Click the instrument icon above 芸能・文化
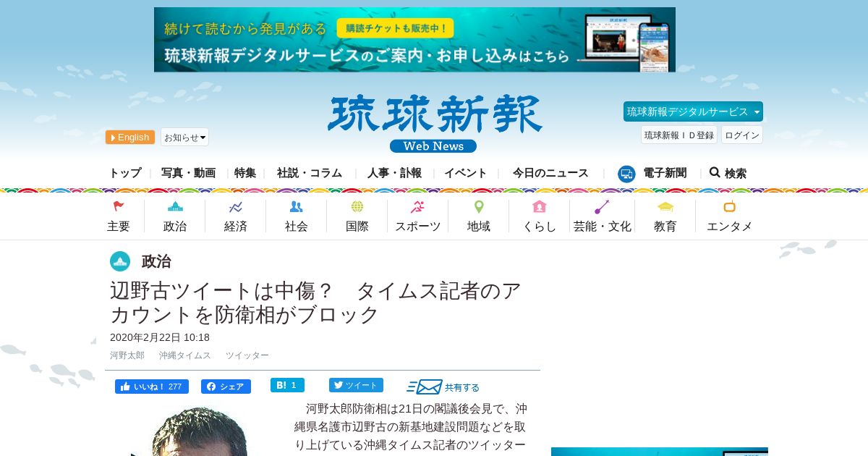Viewport: 868px width, 456px height. tap(602, 207)
